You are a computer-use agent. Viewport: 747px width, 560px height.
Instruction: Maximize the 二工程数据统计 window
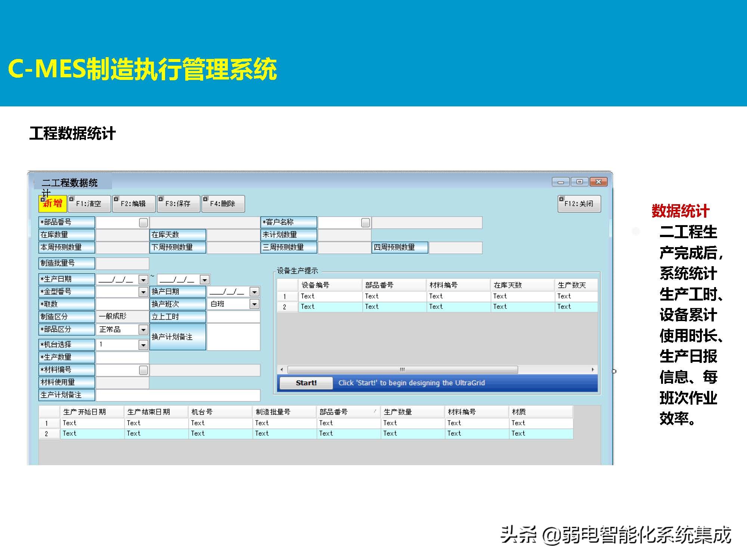pyautogui.click(x=580, y=182)
